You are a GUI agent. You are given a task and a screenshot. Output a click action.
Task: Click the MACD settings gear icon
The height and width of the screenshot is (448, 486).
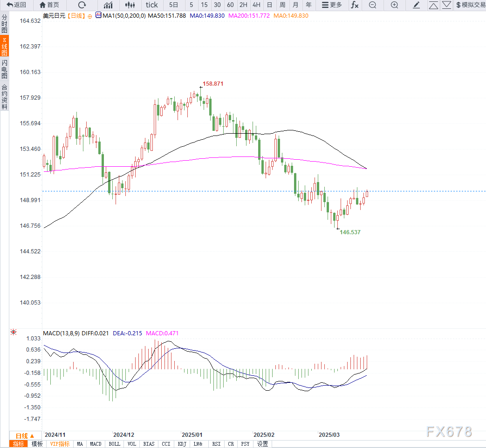[x=14, y=333]
